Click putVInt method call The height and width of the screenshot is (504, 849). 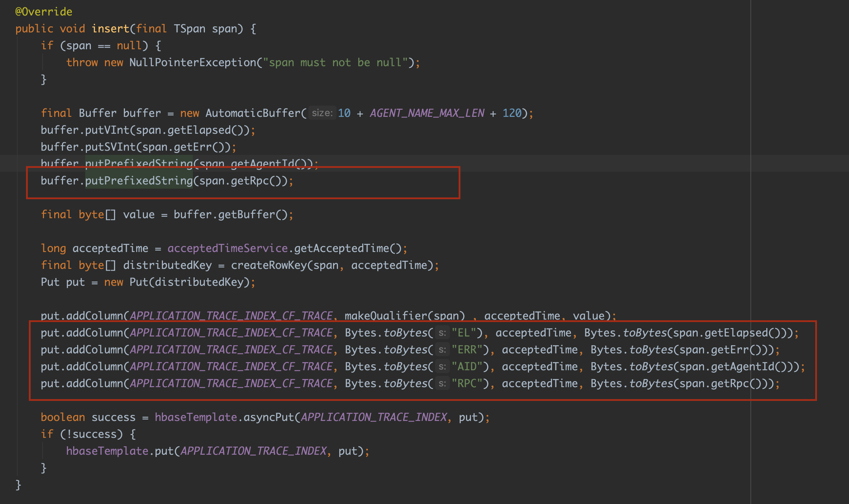tap(107, 130)
